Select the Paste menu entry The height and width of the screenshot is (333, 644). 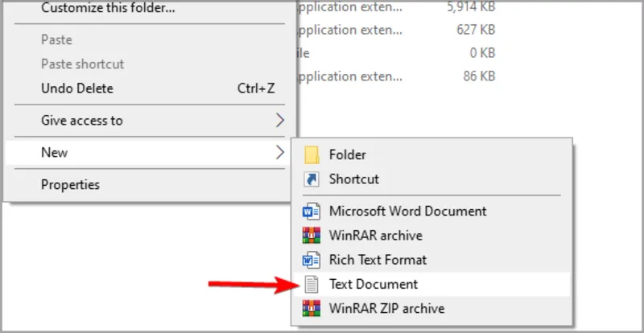tap(56, 39)
